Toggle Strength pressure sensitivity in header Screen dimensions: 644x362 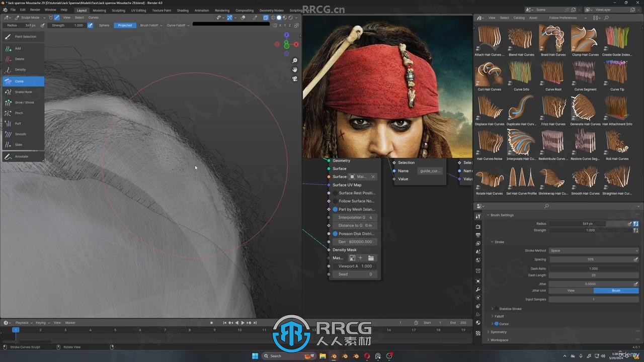pos(90,25)
